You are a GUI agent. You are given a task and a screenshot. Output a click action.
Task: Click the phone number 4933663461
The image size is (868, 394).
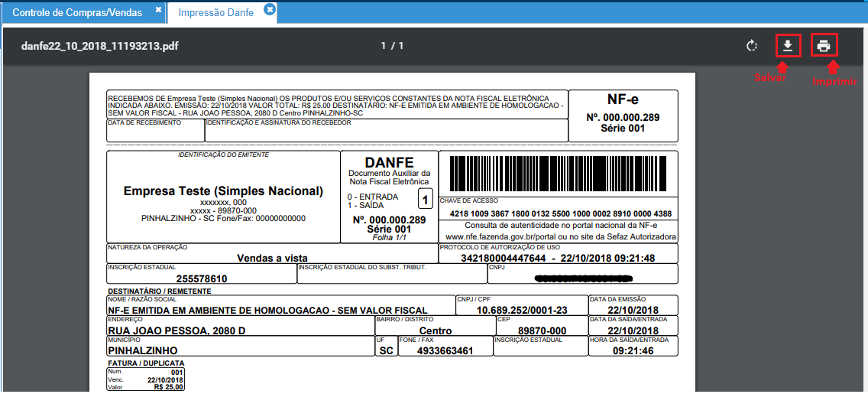click(x=445, y=351)
